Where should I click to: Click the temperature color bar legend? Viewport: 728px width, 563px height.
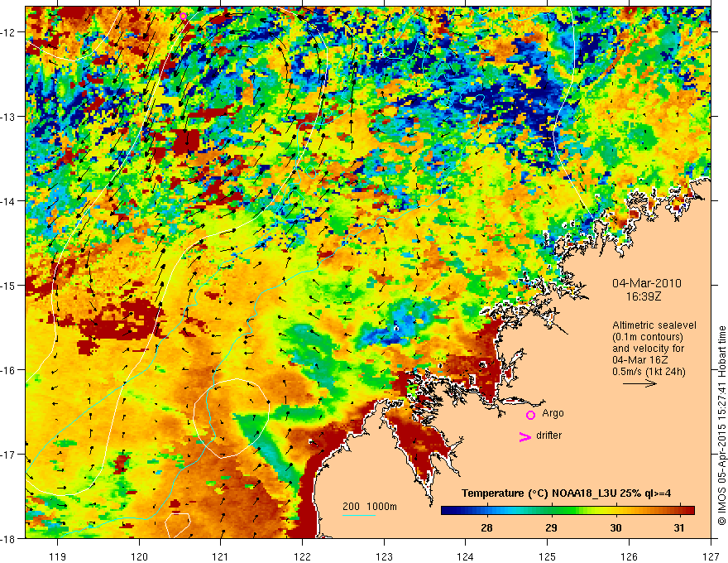(568, 511)
